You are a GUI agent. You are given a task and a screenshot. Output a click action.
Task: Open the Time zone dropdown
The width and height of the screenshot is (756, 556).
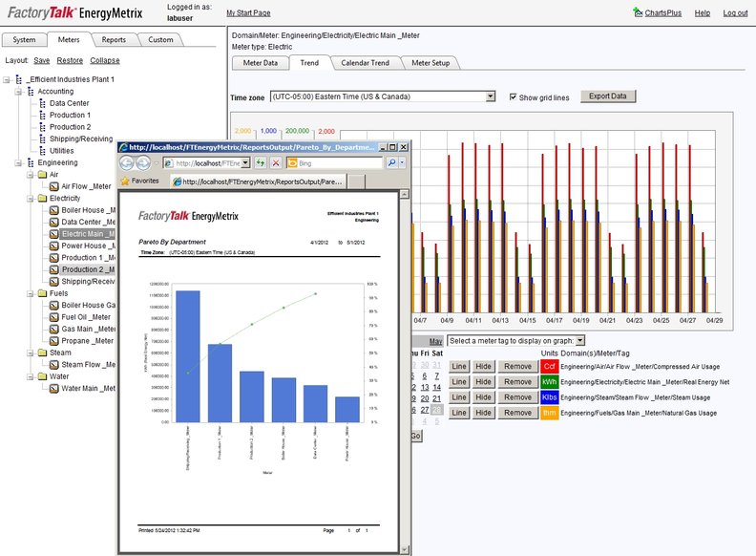click(x=490, y=96)
